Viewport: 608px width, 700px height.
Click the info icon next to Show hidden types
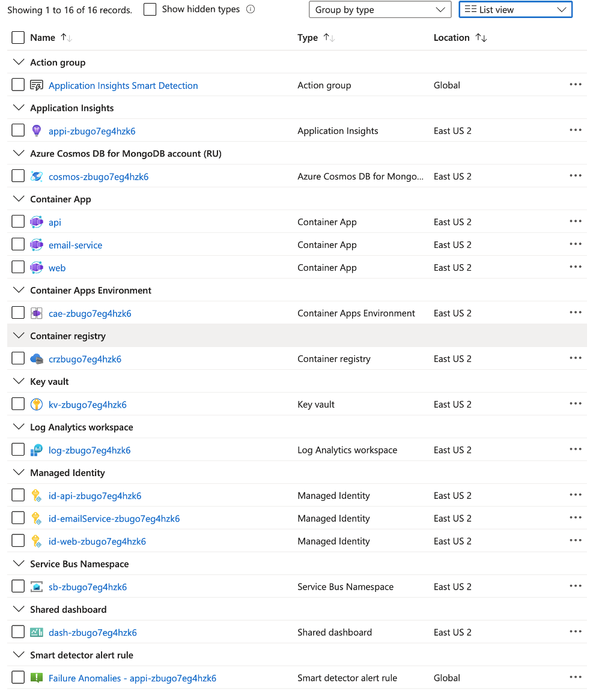pyautogui.click(x=251, y=10)
